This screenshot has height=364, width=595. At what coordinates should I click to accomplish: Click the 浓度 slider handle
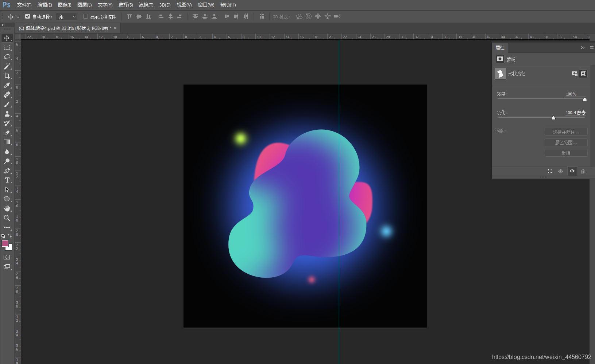584,99
